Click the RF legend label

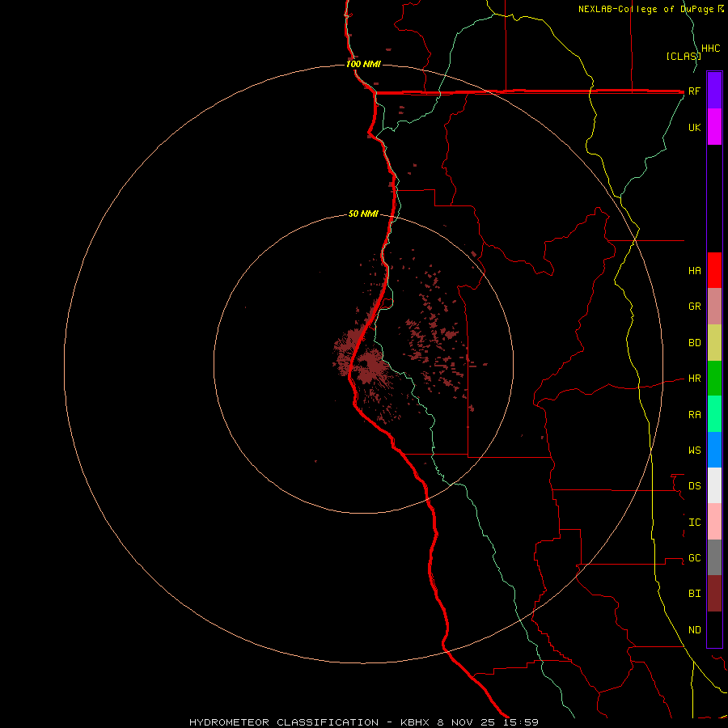click(x=694, y=91)
